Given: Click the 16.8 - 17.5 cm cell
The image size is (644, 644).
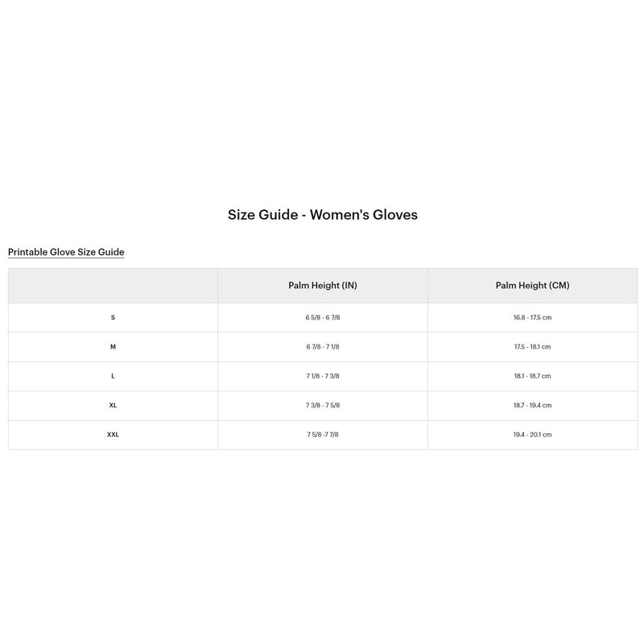Looking at the screenshot, I should (532, 317).
